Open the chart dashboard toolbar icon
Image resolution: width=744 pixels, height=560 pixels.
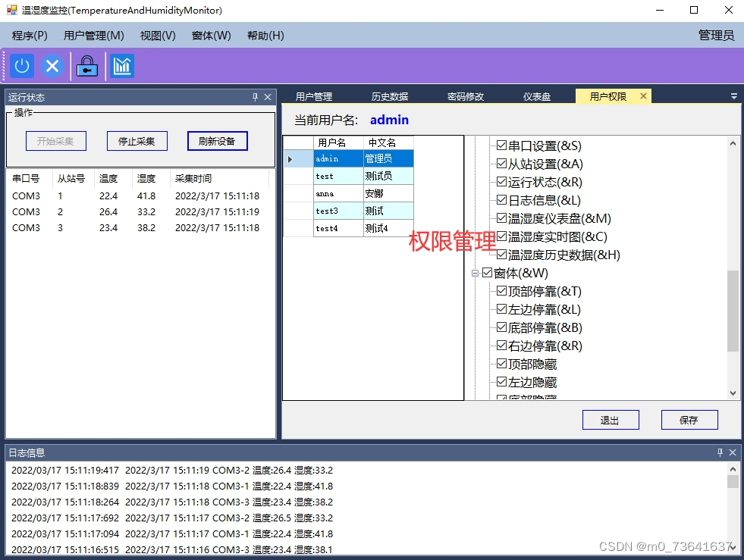click(x=122, y=66)
